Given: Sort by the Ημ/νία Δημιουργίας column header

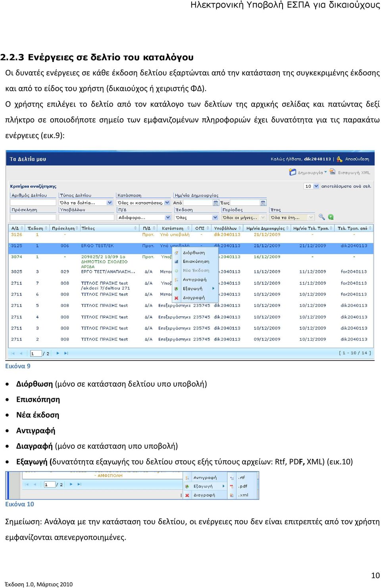Looking at the screenshot, I should point(267,228).
